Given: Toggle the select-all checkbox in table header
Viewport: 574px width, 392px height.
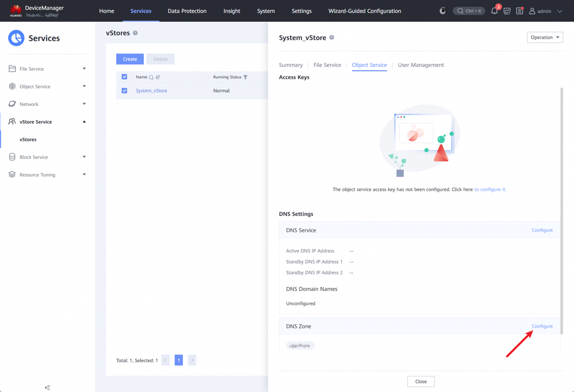Looking at the screenshot, I should (x=124, y=77).
